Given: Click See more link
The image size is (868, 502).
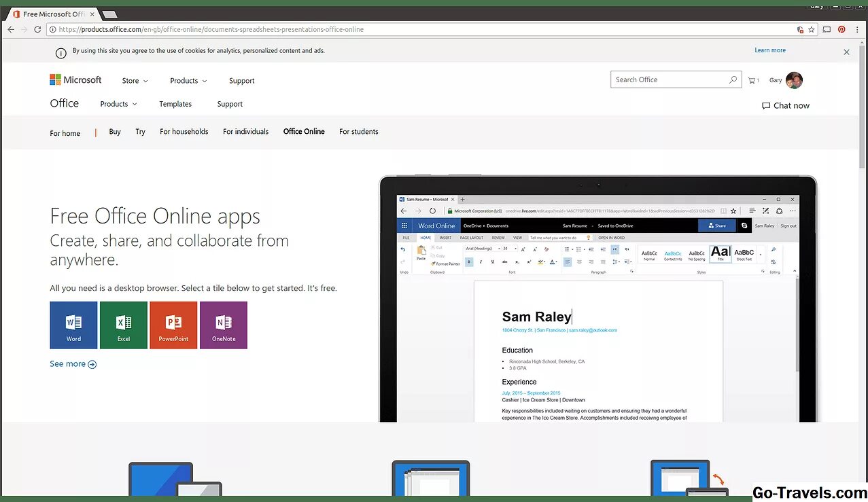Looking at the screenshot, I should click(x=73, y=364).
